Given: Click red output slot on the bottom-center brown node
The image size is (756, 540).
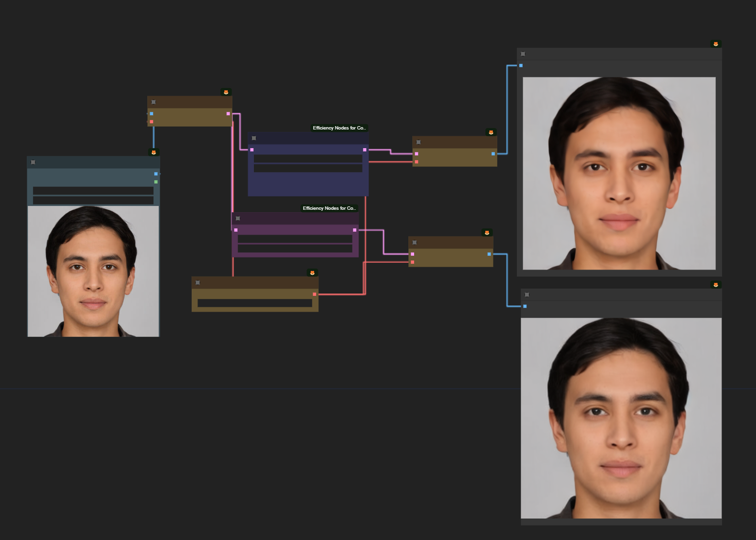Looking at the screenshot, I should [x=314, y=294].
